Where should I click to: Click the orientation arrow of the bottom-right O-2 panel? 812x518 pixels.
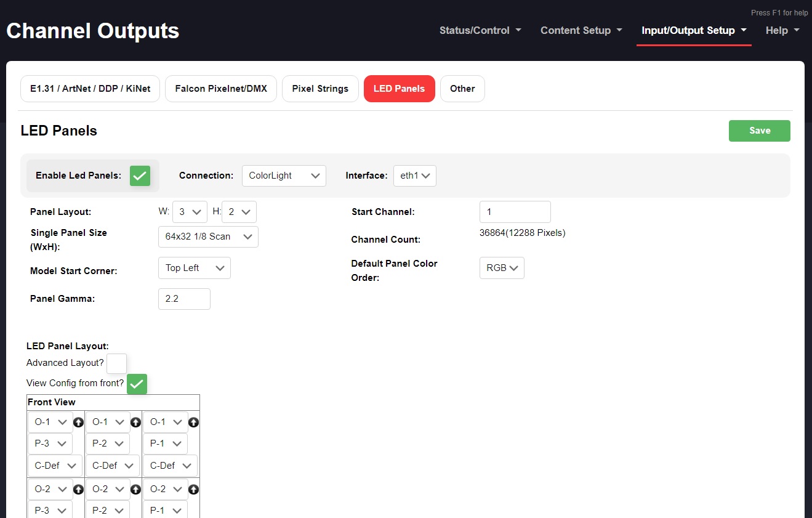pyautogui.click(x=193, y=490)
